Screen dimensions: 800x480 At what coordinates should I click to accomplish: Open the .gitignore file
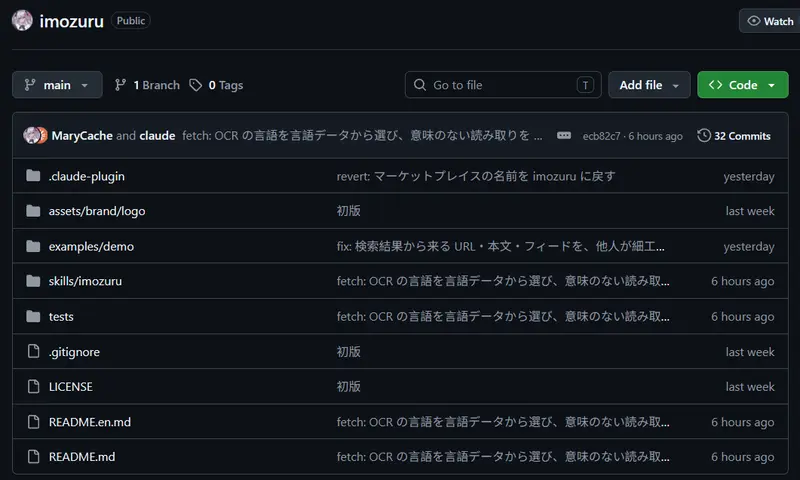[x=74, y=352]
